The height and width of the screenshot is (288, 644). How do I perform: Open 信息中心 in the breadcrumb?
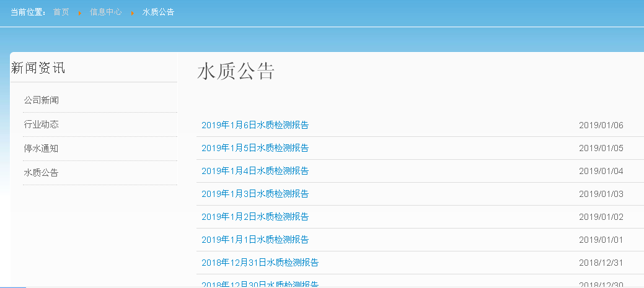tap(105, 12)
